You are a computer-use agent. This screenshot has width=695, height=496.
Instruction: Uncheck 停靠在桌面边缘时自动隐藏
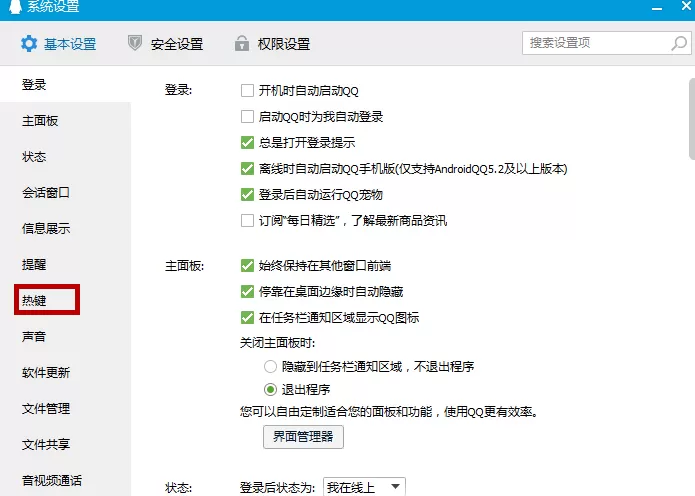[x=247, y=291]
